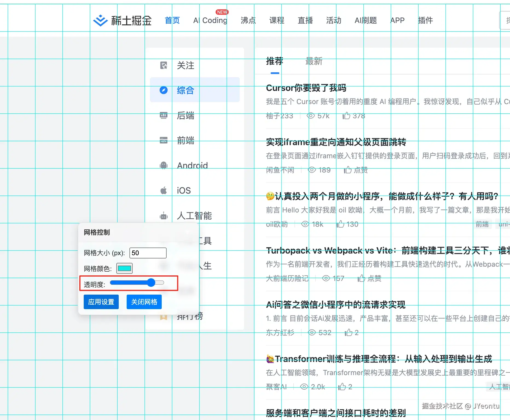Open the 网格颜色 color swatch
Viewport: 510px width, 420px height.
[124, 268]
